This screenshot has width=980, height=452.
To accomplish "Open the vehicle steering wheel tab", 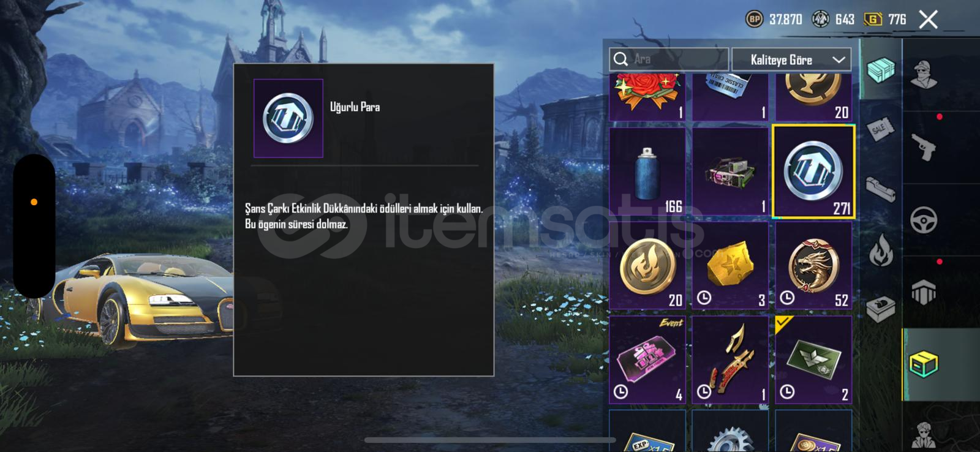I will coord(924,220).
